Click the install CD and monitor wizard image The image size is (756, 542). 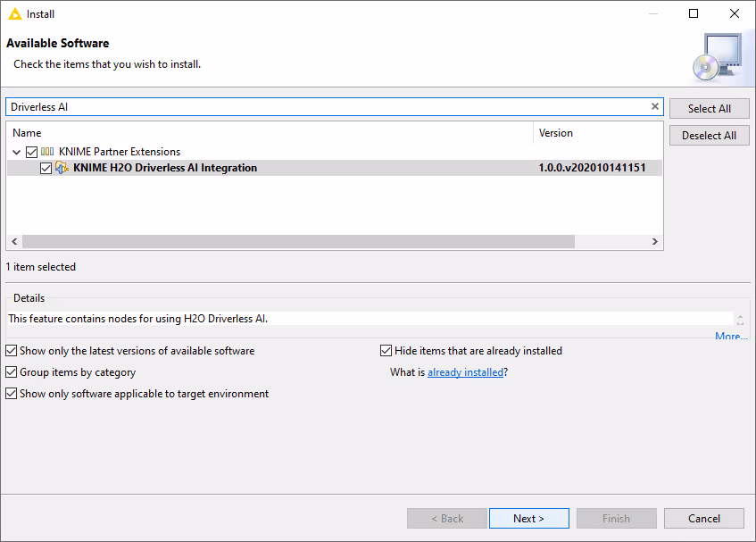716,56
